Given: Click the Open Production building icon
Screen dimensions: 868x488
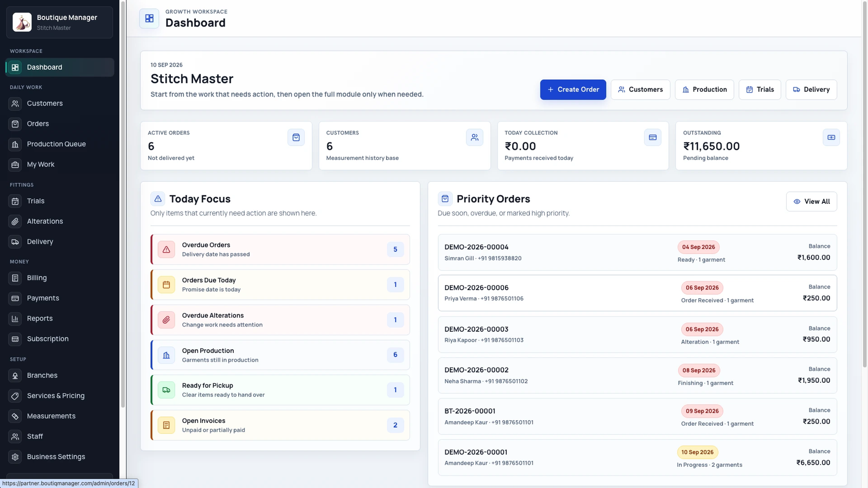Looking at the screenshot, I should [x=167, y=355].
